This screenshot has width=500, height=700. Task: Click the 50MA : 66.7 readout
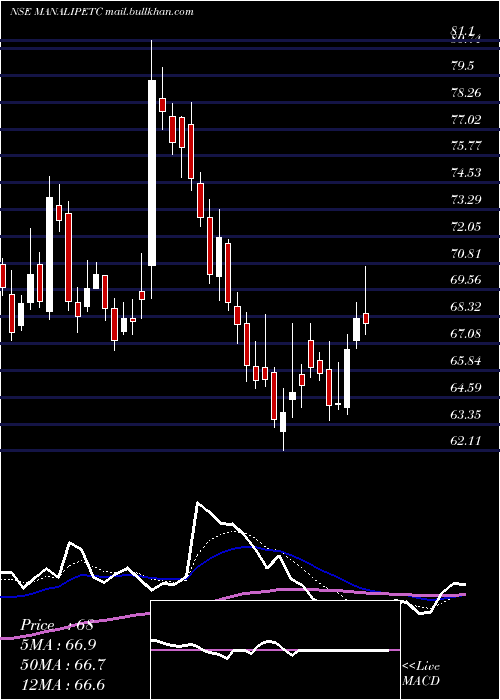pyautogui.click(x=62, y=665)
